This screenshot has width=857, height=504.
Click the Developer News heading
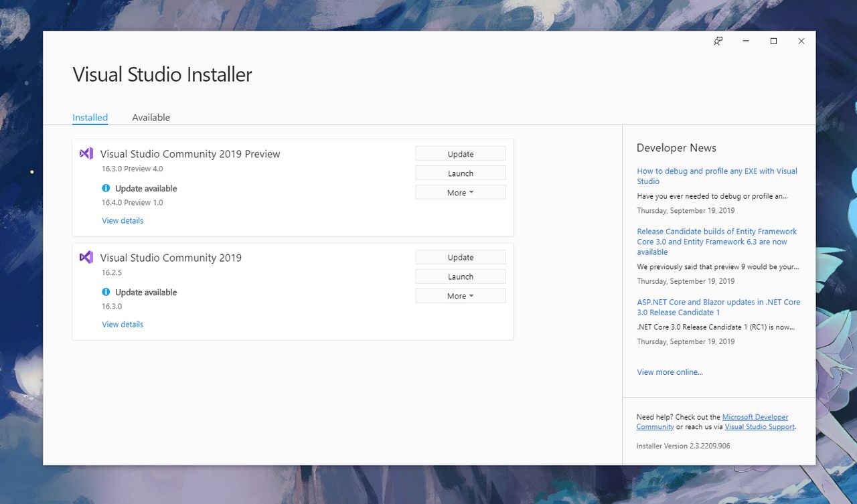coord(676,148)
